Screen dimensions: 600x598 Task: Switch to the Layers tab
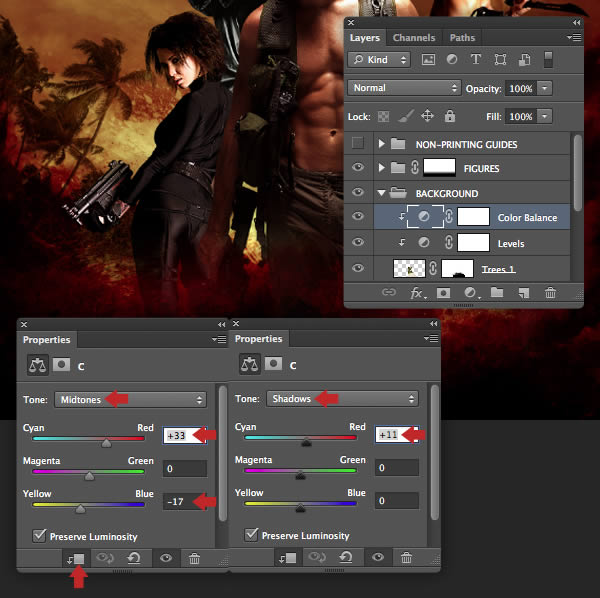click(x=365, y=38)
